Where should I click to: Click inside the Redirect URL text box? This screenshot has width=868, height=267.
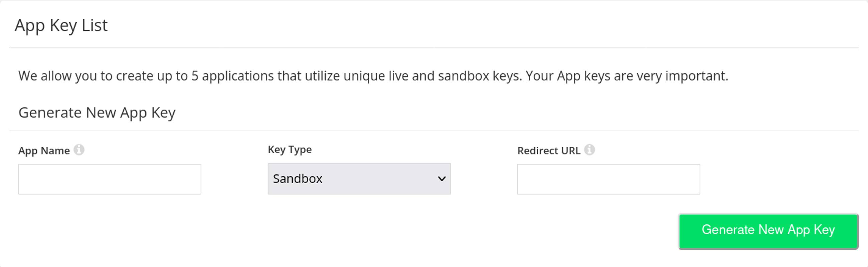pyautogui.click(x=608, y=179)
